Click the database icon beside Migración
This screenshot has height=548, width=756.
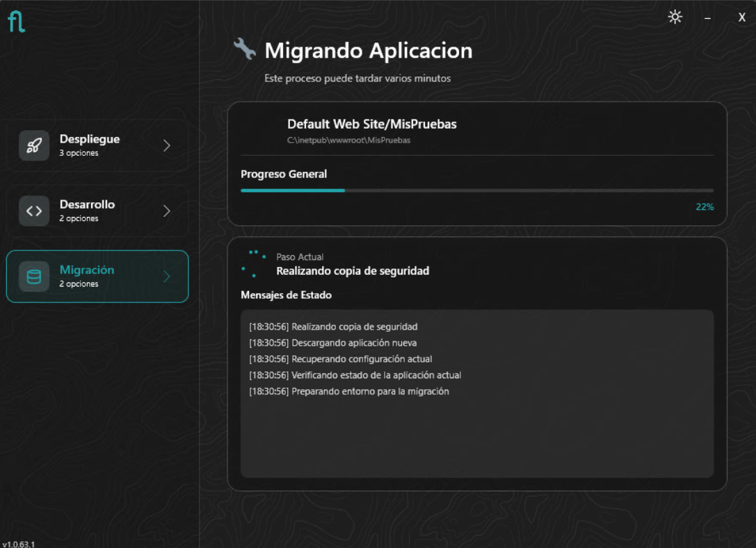(34, 276)
